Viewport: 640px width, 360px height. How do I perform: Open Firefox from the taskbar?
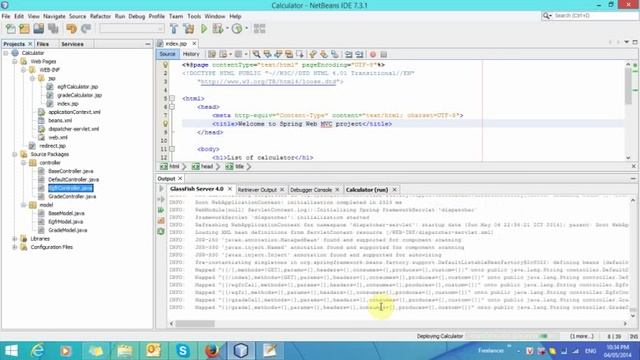(212, 351)
